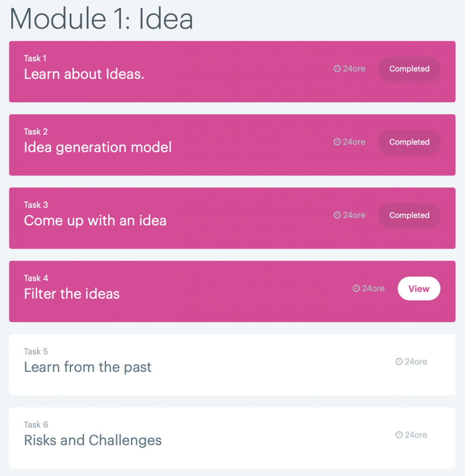Click the clock icon on Task 6
465x476 pixels.
point(399,435)
